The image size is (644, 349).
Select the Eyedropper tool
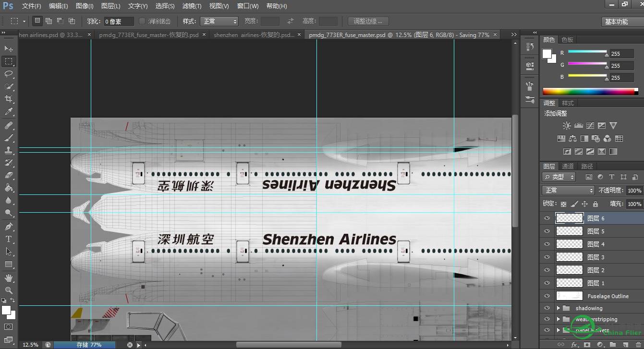9,111
